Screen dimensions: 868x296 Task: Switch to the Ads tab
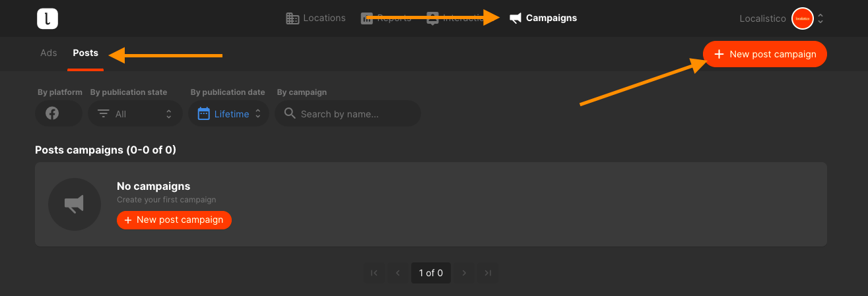click(49, 53)
